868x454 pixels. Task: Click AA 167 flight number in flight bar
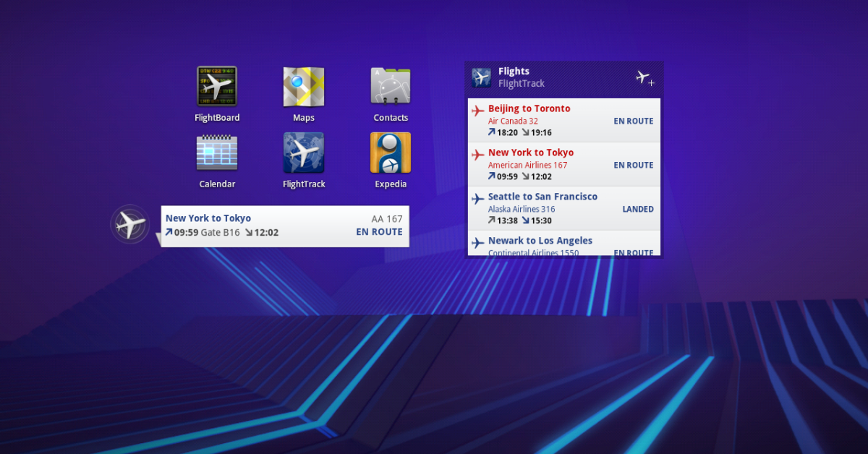[387, 219]
